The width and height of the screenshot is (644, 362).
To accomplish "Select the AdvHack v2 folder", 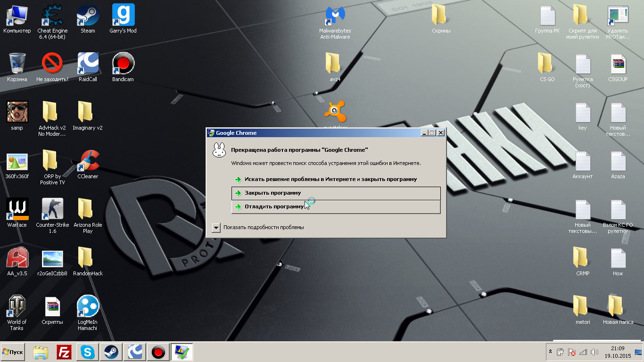I will click(52, 119).
